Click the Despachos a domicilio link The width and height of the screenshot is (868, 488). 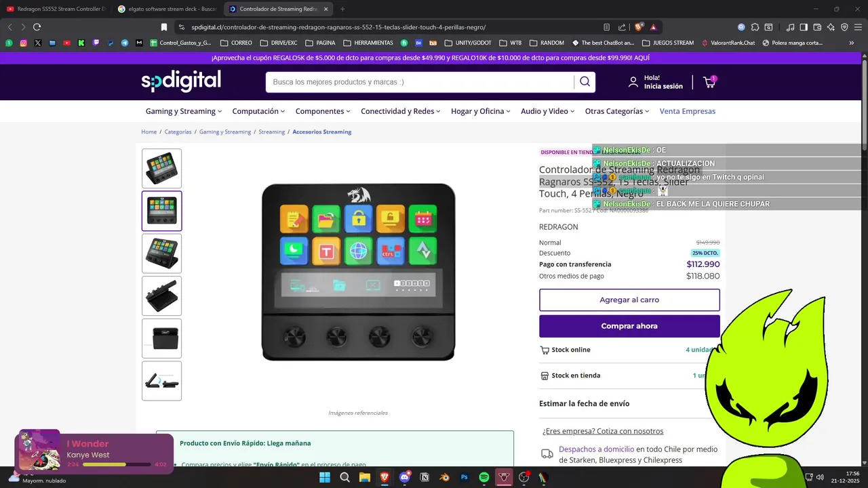coord(597,449)
